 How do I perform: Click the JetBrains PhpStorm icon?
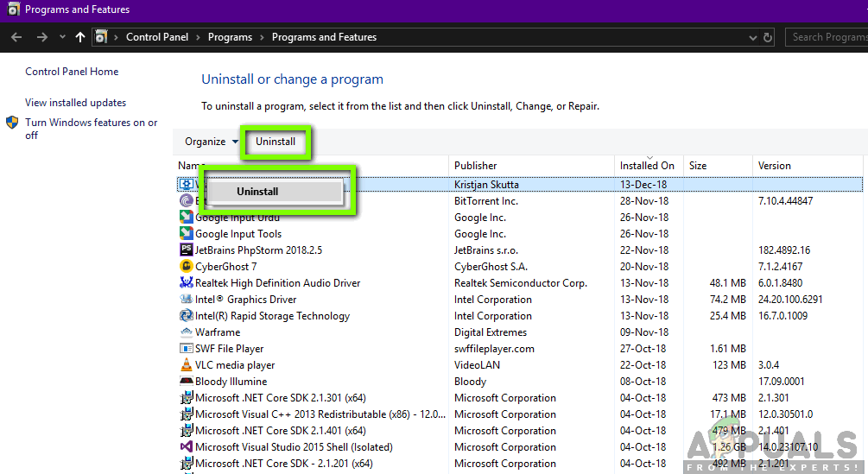pos(187,250)
